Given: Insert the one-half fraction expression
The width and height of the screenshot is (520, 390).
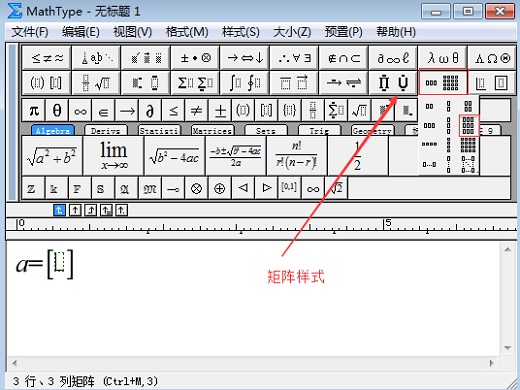Looking at the screenshot, I should tap(358, 155).
